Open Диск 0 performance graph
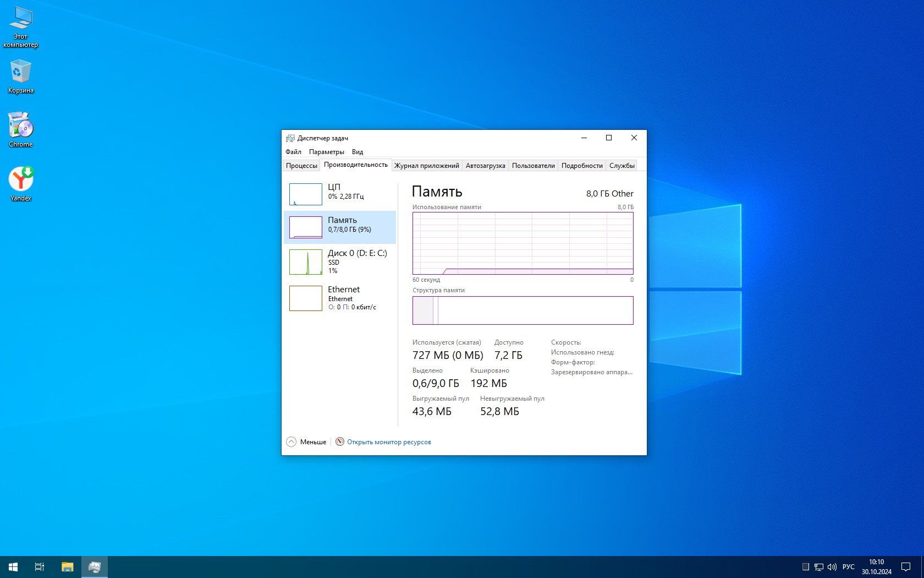Screen dimensions: 924x578 pyautogui.click(x=306, y=261)
